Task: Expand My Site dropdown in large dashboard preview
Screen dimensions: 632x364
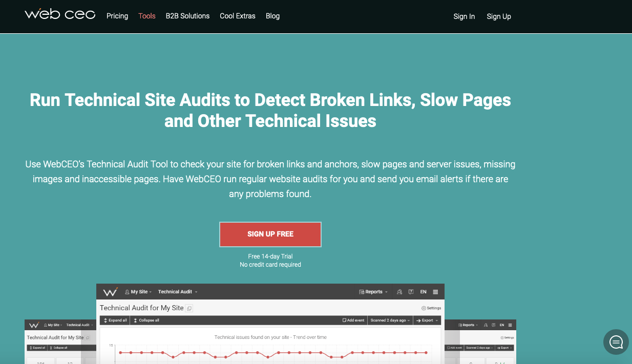Action: [138, 292]
